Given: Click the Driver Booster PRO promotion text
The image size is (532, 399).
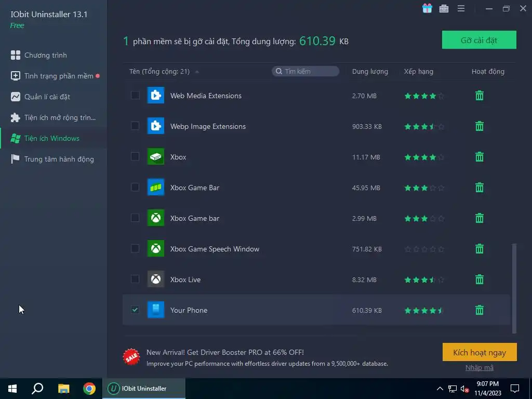Looking at the screenshot, I should [x=267, y=357].
